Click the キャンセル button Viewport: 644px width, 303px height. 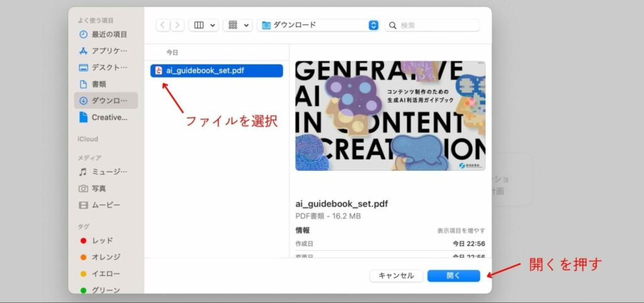pyautogui.click(x=396, y=276)
